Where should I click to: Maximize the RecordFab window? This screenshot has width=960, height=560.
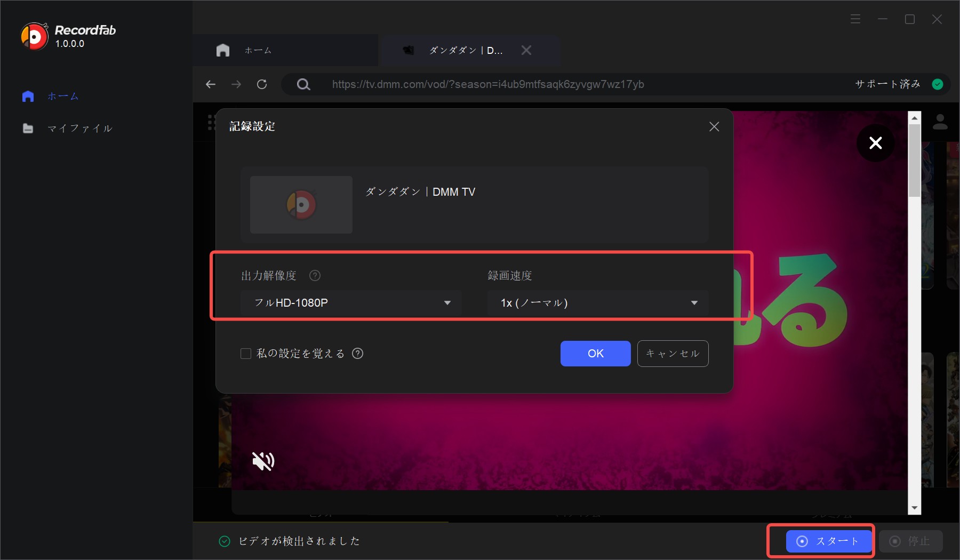pos(910,19)
